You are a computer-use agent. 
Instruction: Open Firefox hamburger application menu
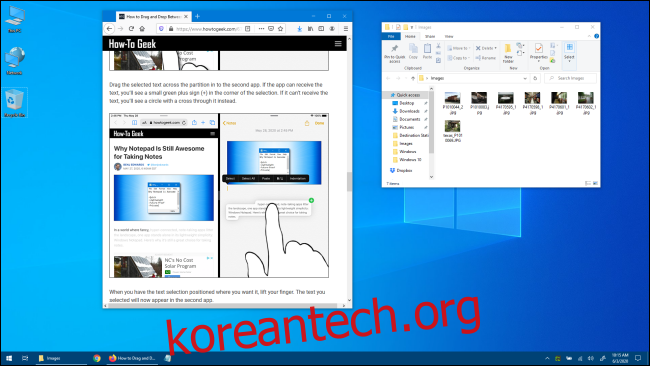click(x=346, y=29)
